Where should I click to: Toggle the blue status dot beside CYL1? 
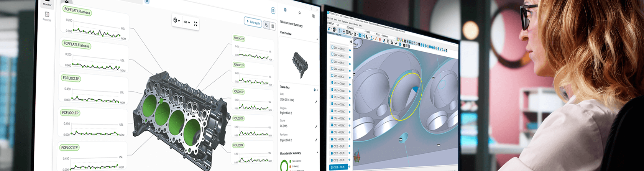coord(350,84)
